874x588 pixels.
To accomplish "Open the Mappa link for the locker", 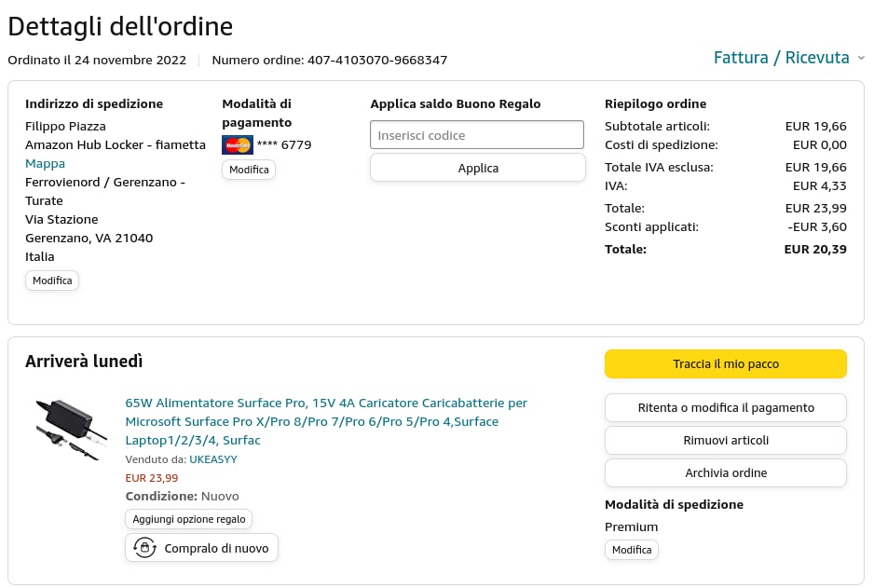I will pos(45,163).
